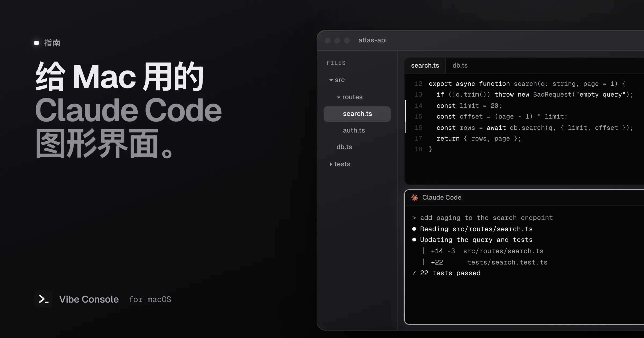
Task: Click line number 12 in gutter
Action: (418, 84)
